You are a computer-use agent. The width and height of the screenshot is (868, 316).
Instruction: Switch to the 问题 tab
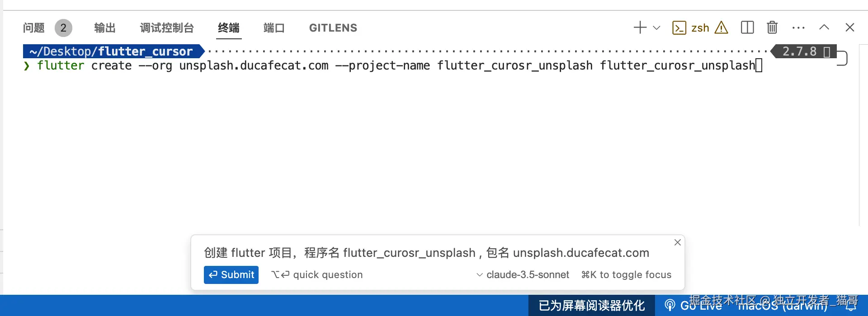coord(34,28)
